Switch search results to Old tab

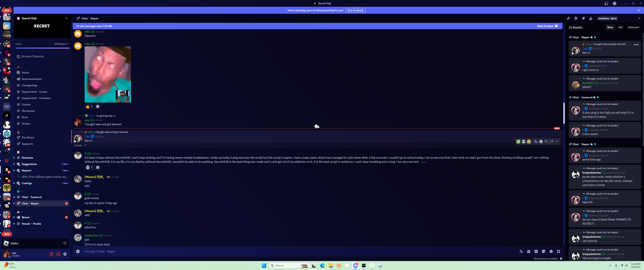click(x=620, y=27)
